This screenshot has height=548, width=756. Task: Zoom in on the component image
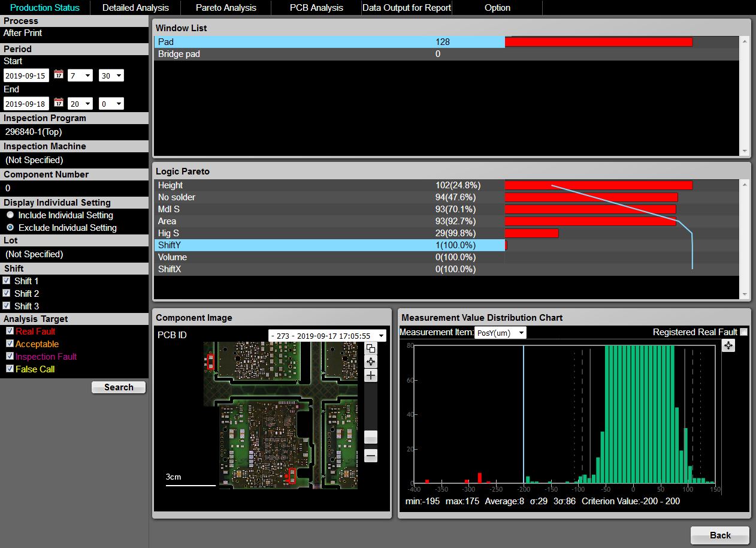371,376
